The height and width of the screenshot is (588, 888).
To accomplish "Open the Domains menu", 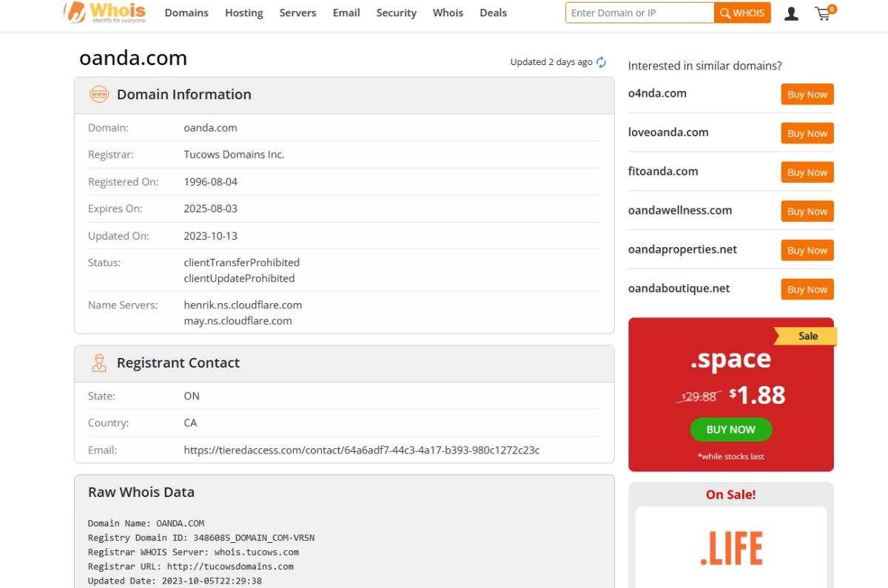I will (186, 13).
